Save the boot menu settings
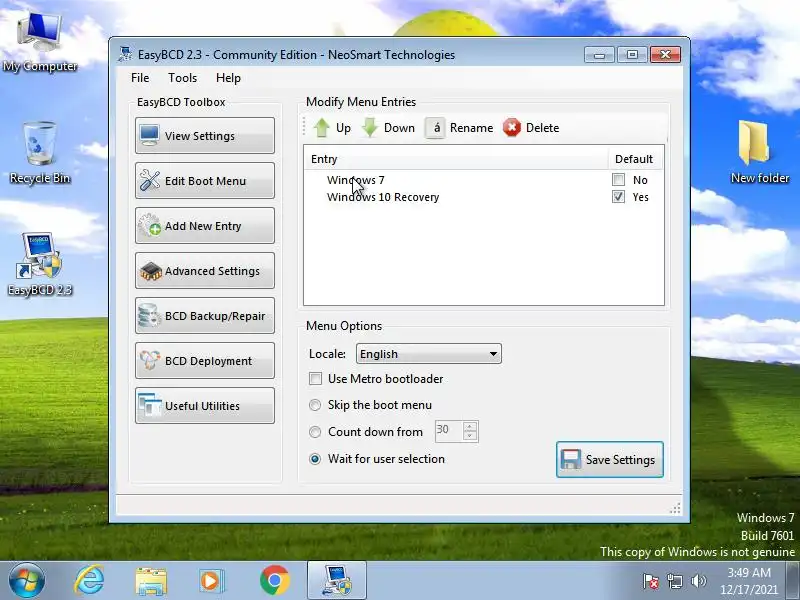 [610, 460]
